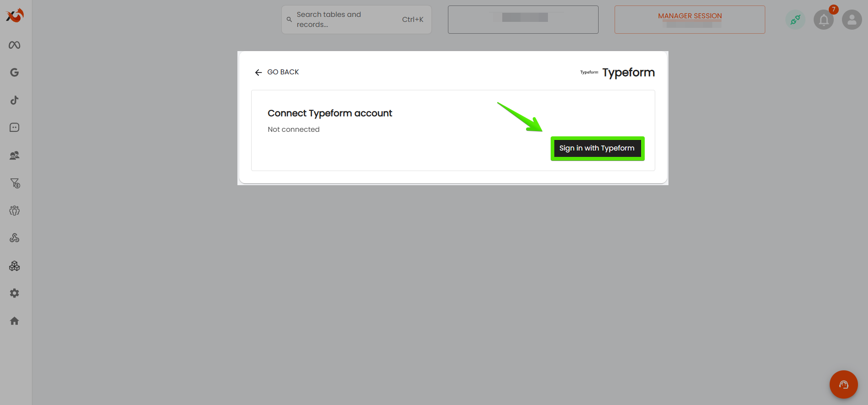Open the webhooks icon in sidebar

tap(15, 238)
